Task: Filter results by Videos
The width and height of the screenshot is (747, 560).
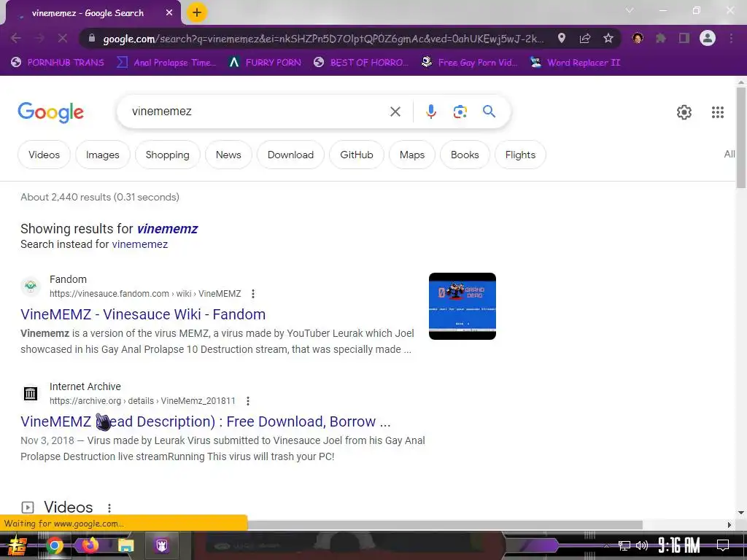Action: pyautogui.click(x=44, y=155)
